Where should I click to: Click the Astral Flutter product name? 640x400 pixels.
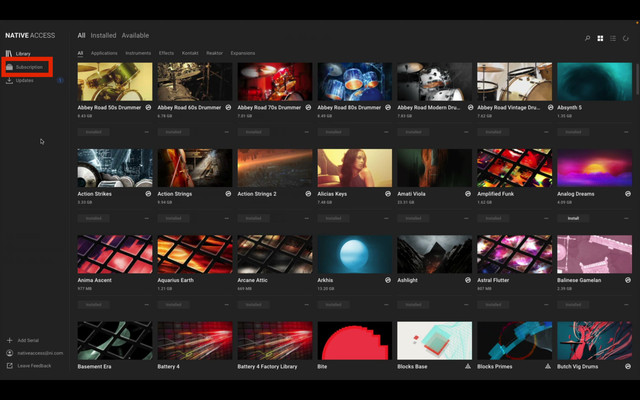[x=493, y=280]
